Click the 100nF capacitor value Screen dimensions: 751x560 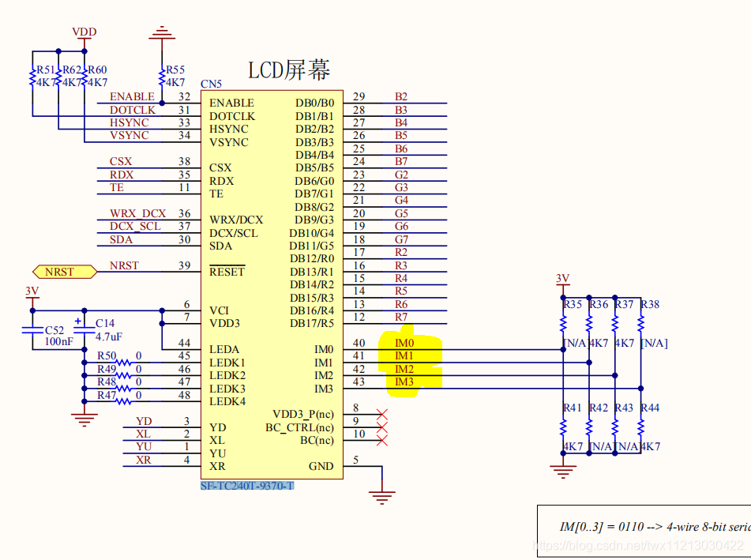pyautogui.click(x=59, y=341)
